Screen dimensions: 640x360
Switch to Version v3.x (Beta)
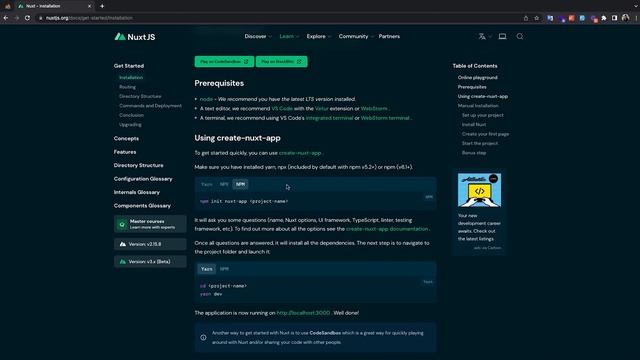tap(150, 262)
